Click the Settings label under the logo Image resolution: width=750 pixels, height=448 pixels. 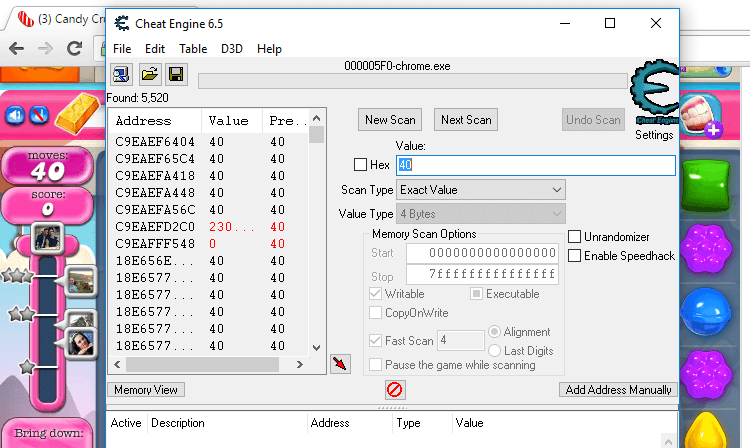[654, 135]
